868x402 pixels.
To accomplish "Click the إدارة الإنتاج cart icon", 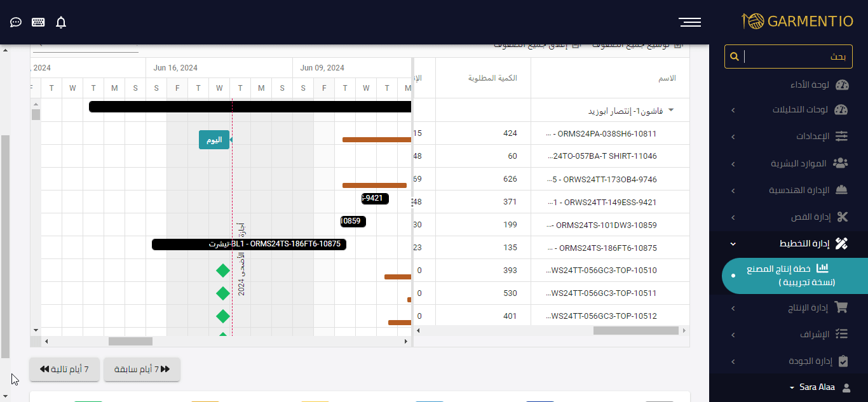I will (841, 307).
